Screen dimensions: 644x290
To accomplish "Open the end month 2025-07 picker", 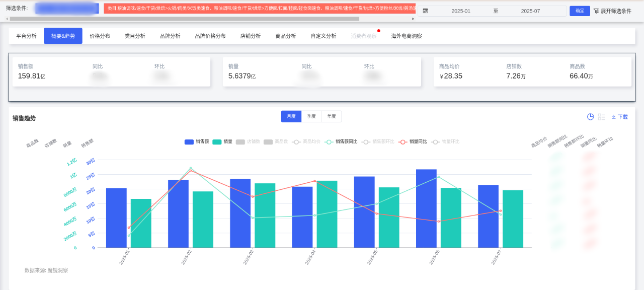I will point(530,11).
